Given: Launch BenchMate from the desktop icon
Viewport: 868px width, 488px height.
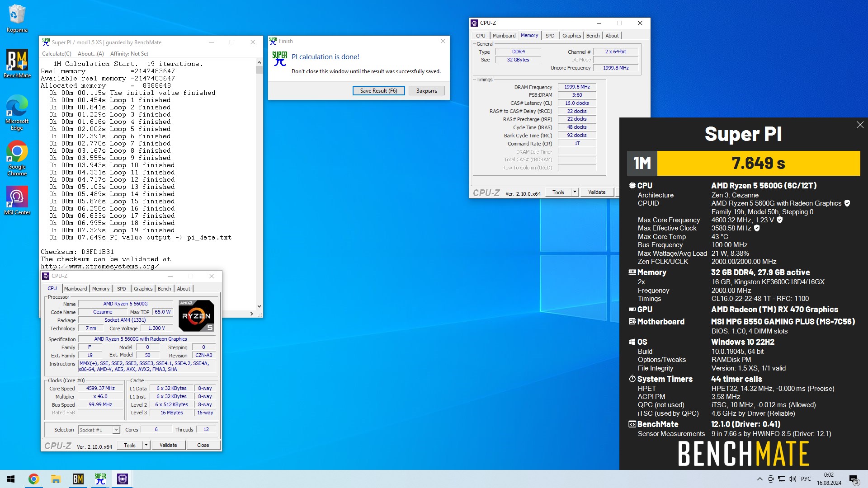Looking at the screenshot, I should tap(17, 64).
